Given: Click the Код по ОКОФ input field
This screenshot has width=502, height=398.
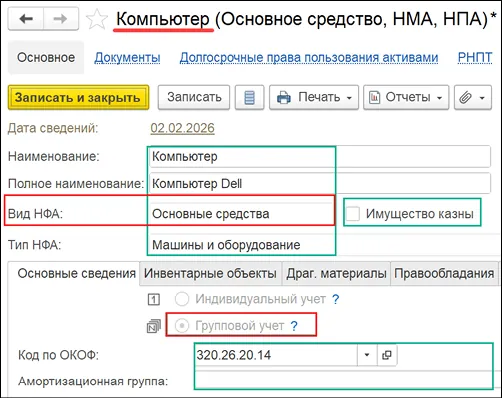Looking at the screenshot, I should (x=276, y=355).
